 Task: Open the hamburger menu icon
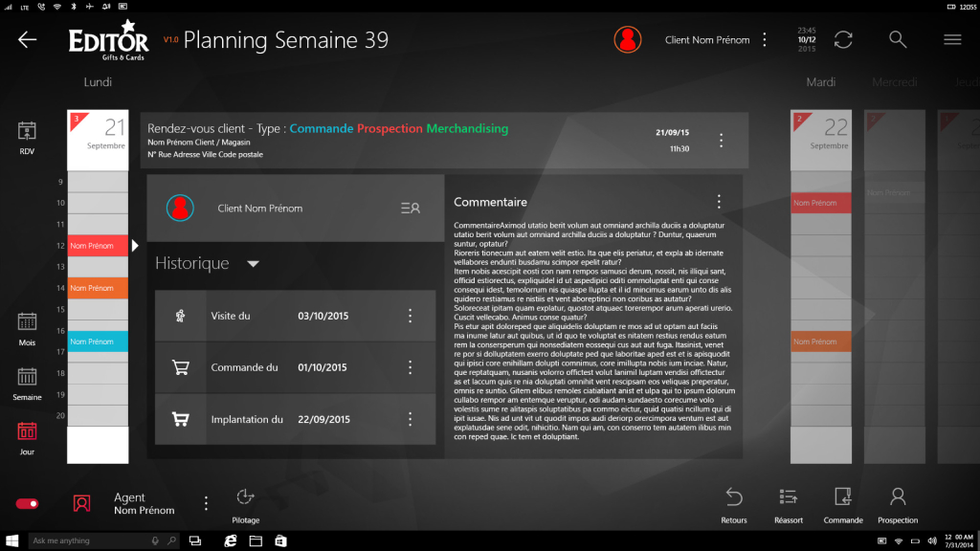click(x=952, y=39)
